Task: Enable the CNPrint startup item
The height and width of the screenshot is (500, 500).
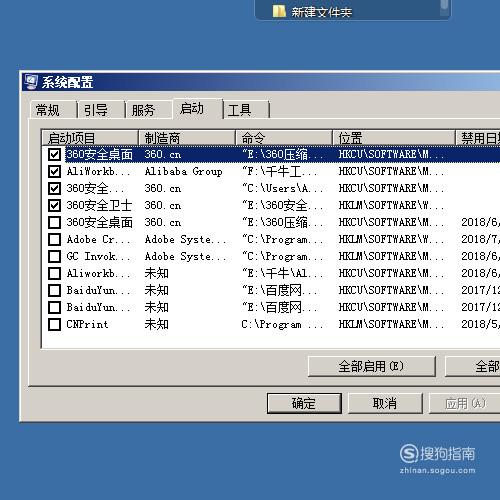Action: point(54,324)
